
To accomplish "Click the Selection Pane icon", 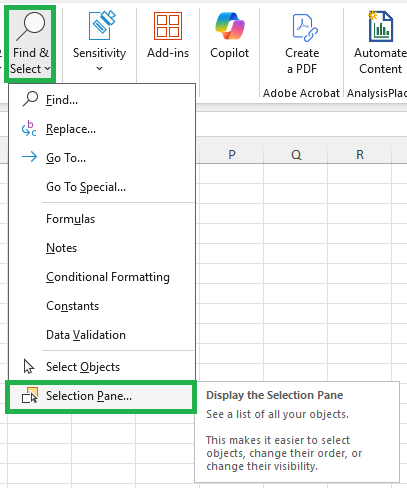I will point(30,395).
